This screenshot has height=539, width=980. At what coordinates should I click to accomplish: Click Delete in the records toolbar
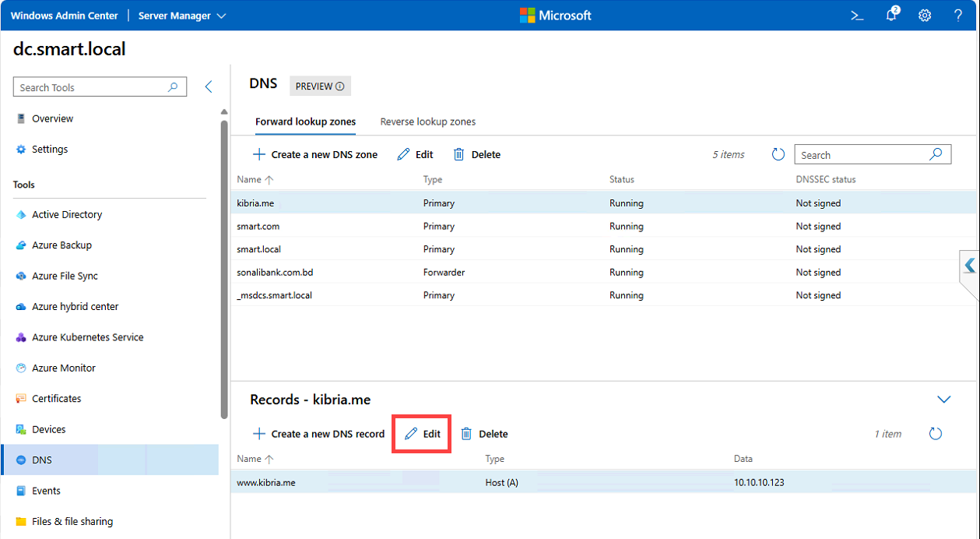point(483,434)
